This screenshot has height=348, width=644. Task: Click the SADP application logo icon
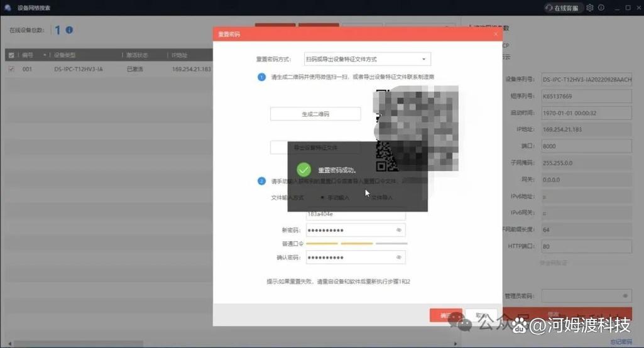point(8,8)
